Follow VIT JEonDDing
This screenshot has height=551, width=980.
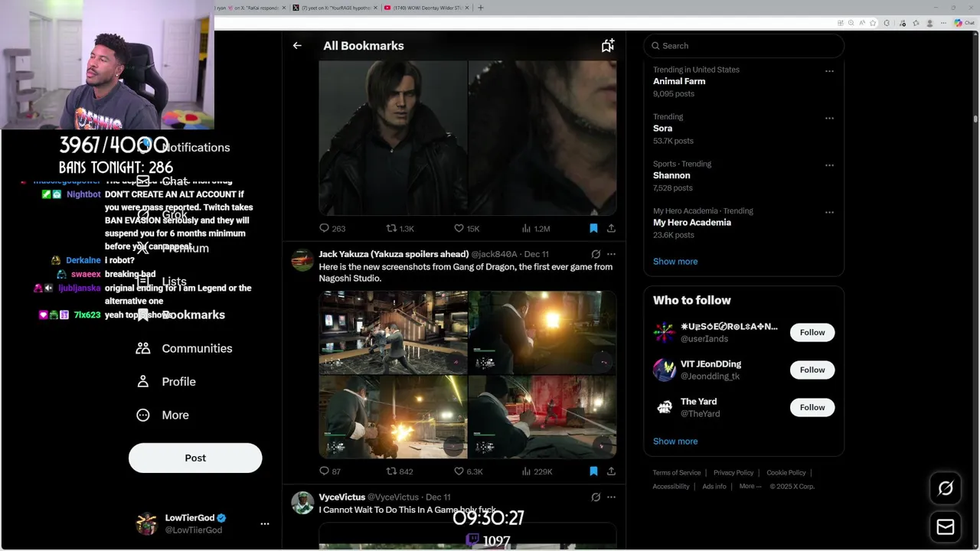pos(812,370)
